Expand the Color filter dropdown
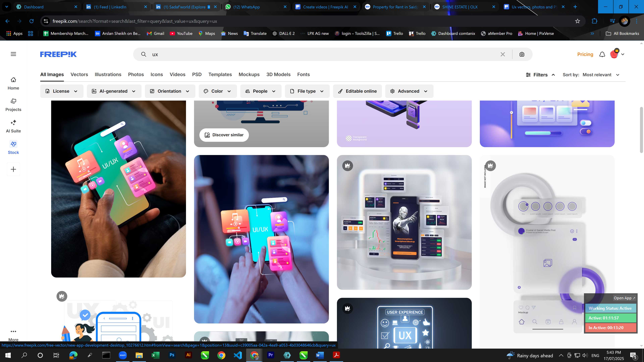 218,91
